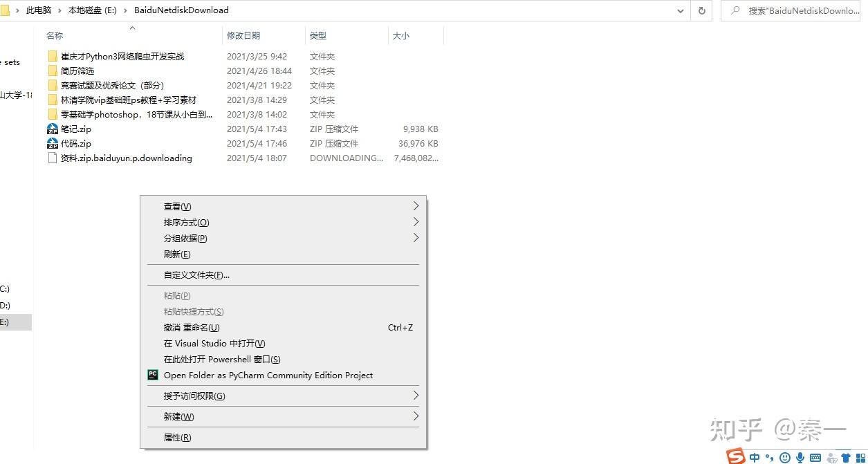868x464 pixels.
Task: Click the PyCharm icon in context menu
Action: pyautogui.click(x=153, y=375)
